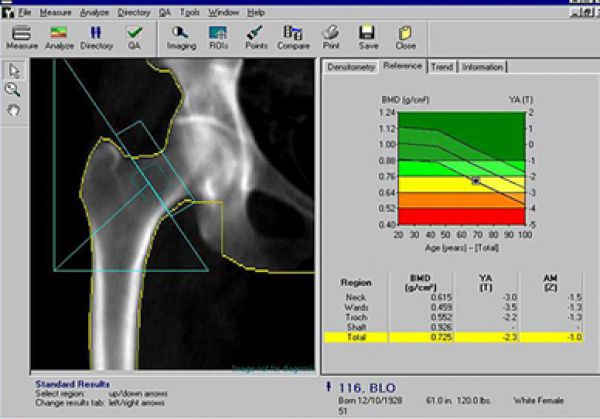This screenshot has height=419, width=600.
Task: Activate the magnifier zoom tool
Action: (x=14, y=89)
